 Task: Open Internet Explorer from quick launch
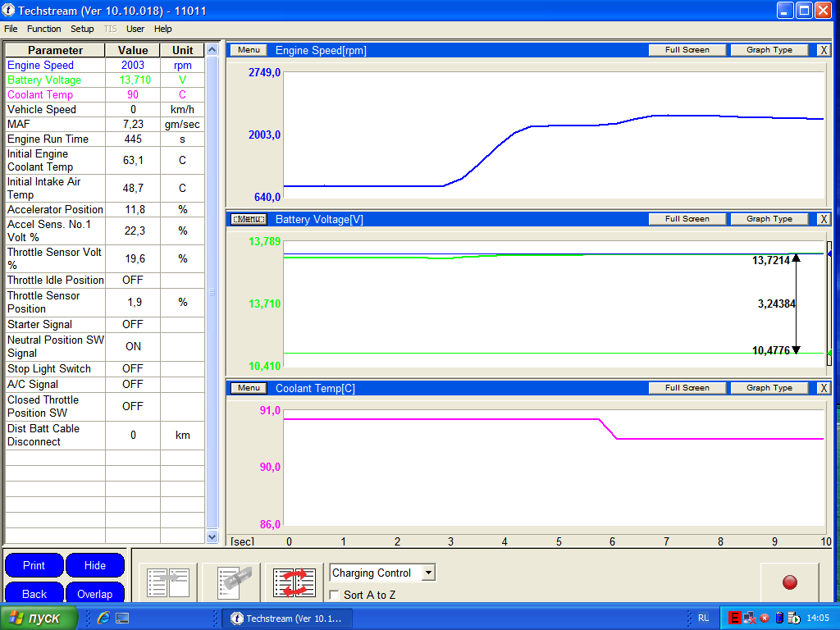tap(103, 619)
